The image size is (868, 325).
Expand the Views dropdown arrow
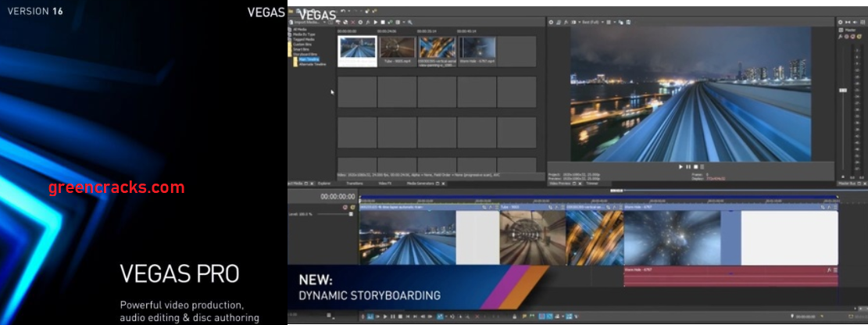pos(405,22)
